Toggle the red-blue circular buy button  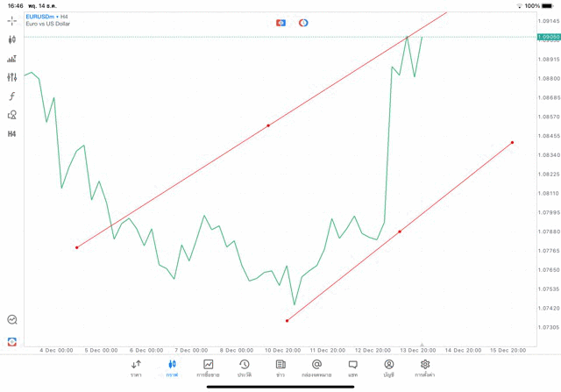(x=303, y=23)
